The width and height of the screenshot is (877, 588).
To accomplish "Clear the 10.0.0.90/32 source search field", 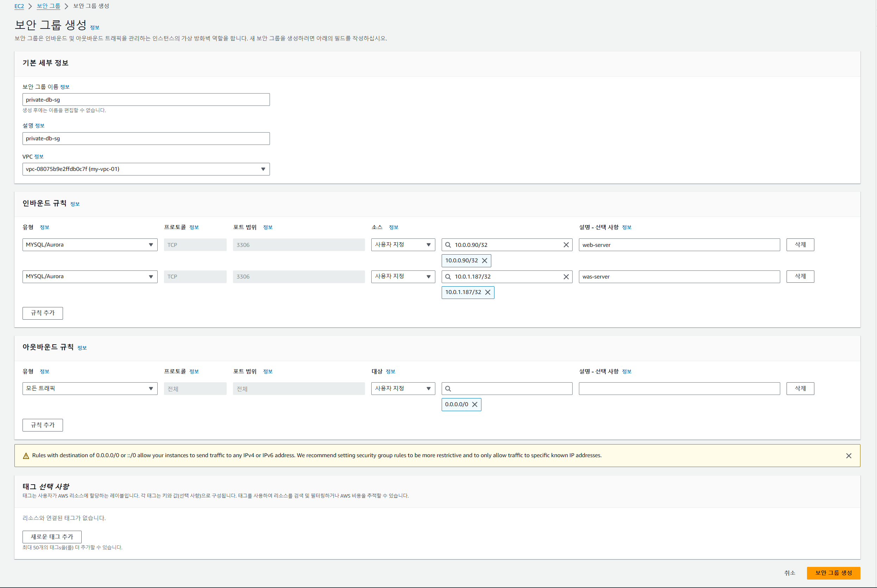I will pyautogui.click(x=566, y=245).
